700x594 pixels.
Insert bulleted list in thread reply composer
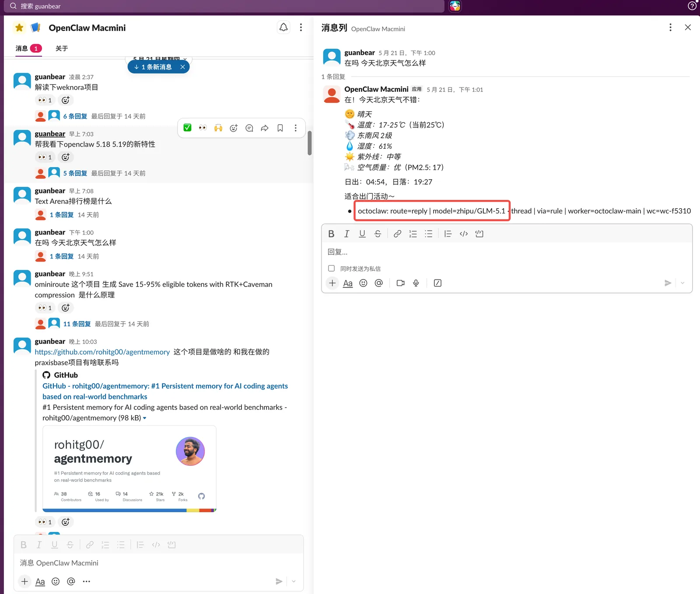[x=428, y=234]
